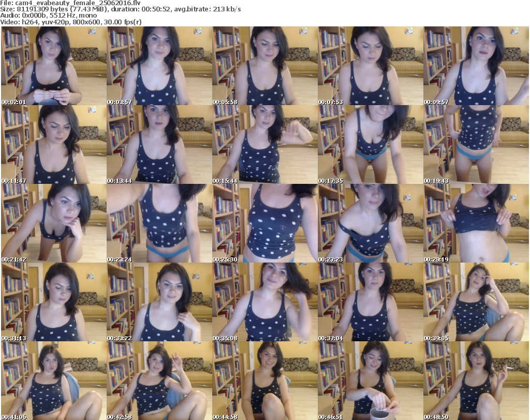Open the frame at 00:41:06
Screen dimensions: 530x420
pos(54,381)
